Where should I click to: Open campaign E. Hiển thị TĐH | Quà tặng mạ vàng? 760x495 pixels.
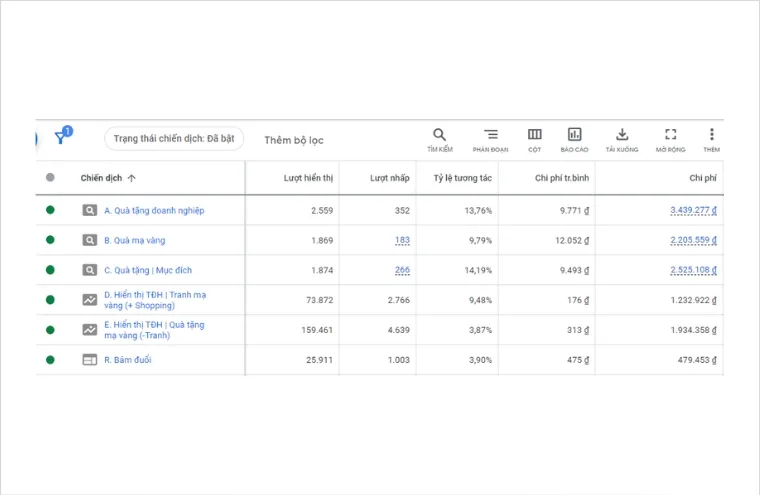pyautogui.click(x=154, y=330)
